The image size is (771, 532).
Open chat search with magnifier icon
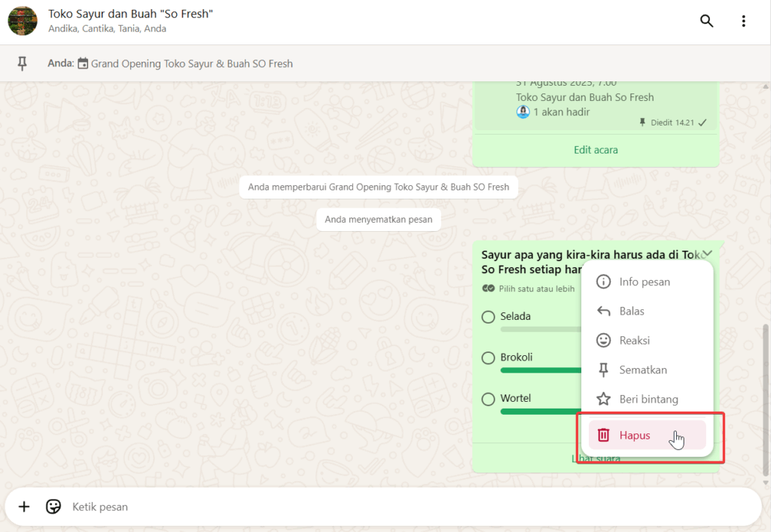coord(706,21)
